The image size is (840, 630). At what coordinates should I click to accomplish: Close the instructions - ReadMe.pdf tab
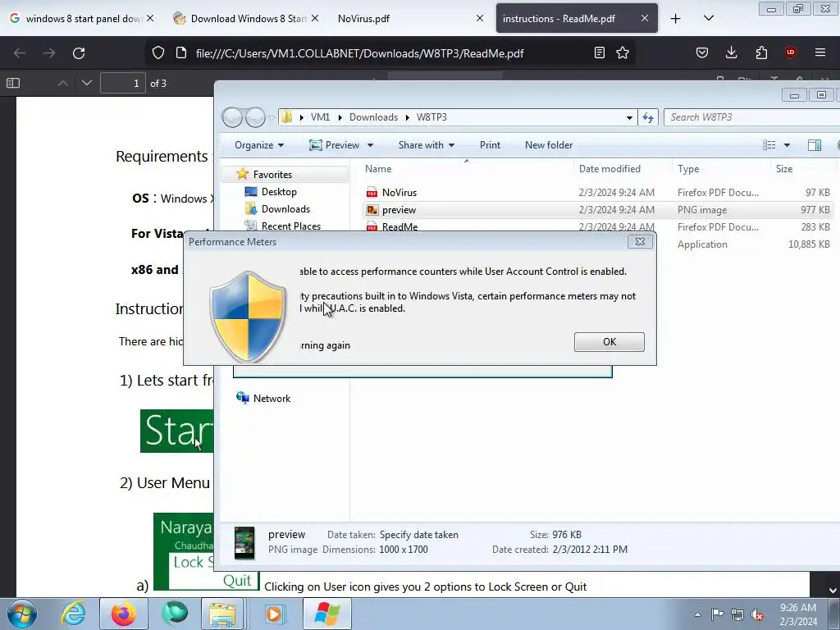point(645,18)
